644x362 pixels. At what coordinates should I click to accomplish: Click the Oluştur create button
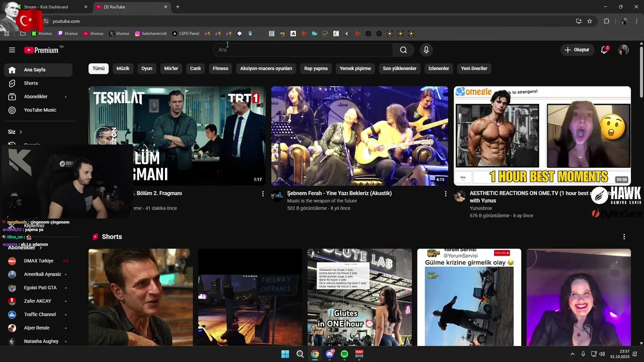point(577,50)
